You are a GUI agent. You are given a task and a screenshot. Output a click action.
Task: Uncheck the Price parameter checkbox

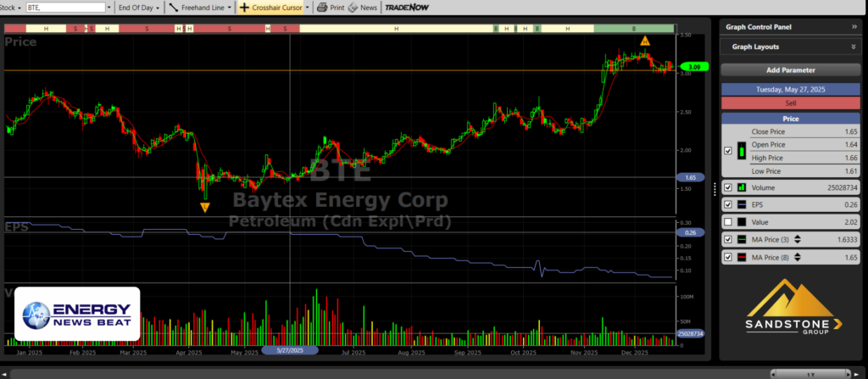(728, 151)
